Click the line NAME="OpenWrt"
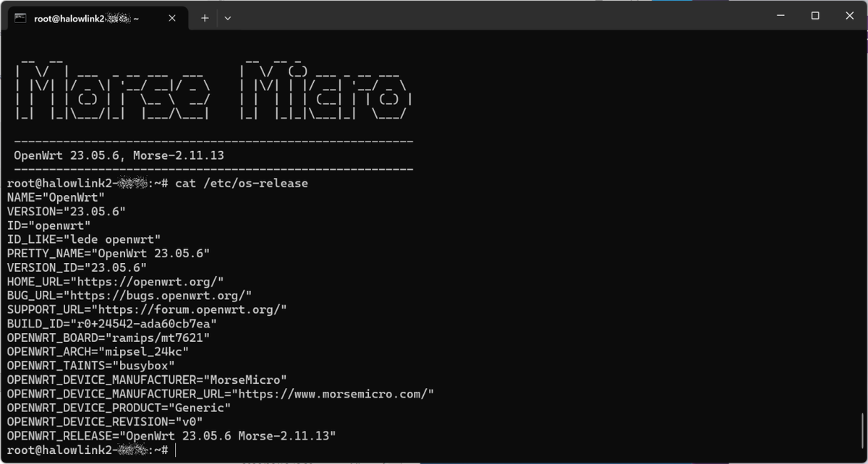 tap(56, 197)
